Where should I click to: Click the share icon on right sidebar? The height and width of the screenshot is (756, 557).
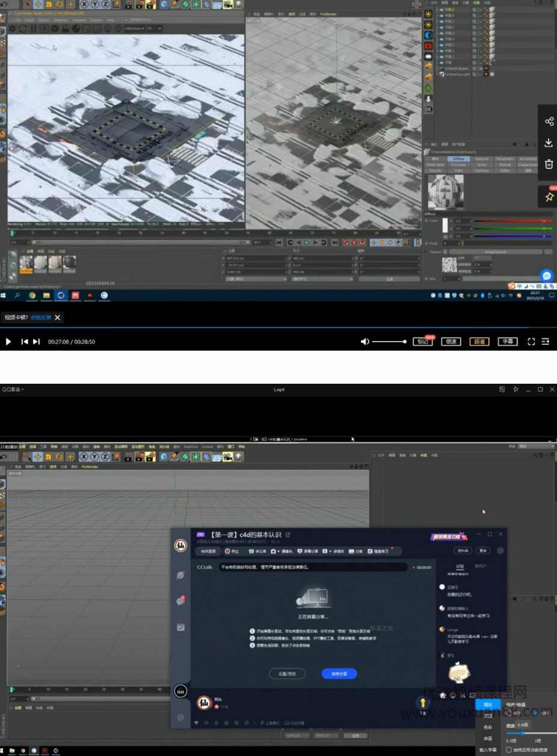coord(549,121)
